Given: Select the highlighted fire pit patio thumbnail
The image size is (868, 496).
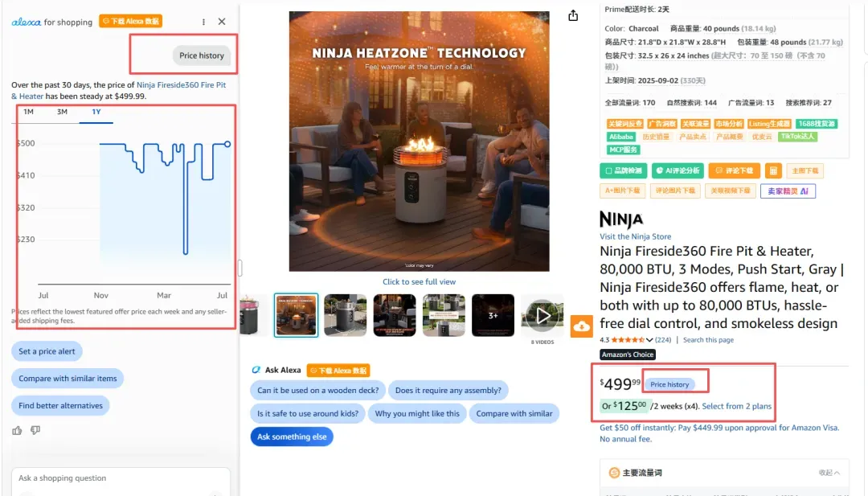Looking at the screenshot, I should [x=296, y=315].
